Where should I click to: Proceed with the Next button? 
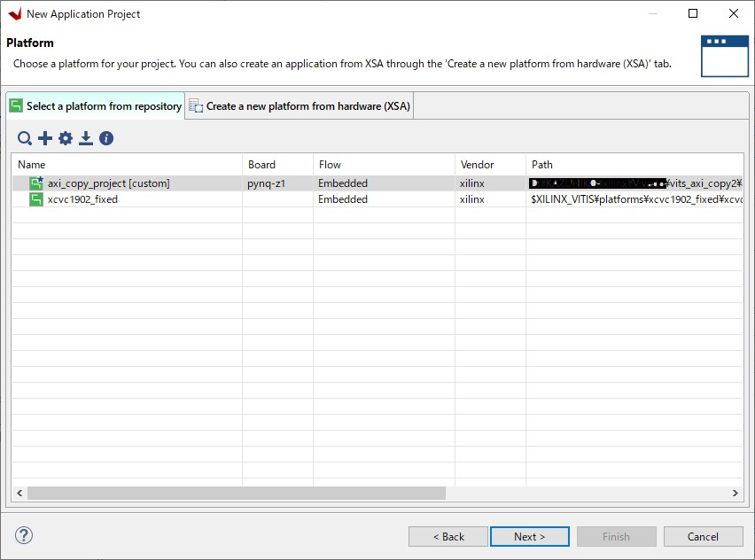click(x=530, y=536)
